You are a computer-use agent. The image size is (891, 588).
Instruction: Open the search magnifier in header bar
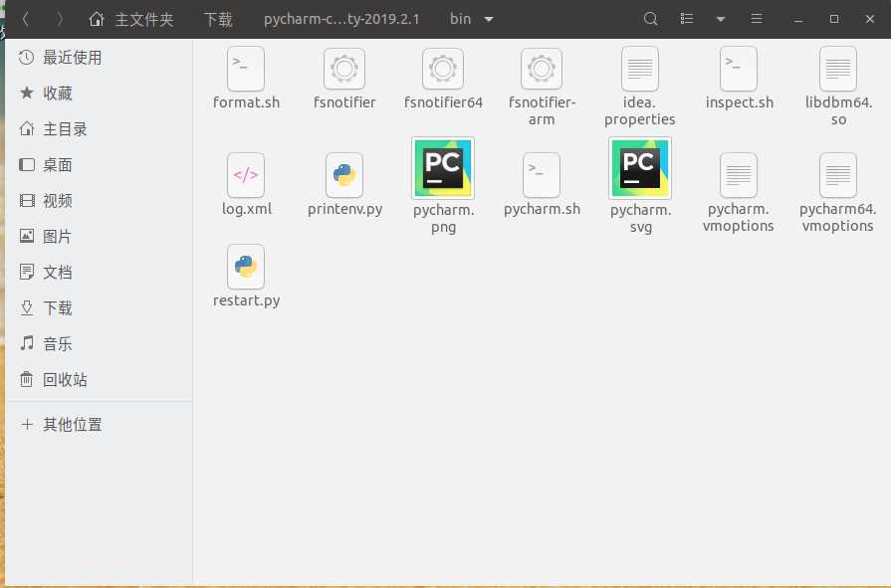point(651,19)
